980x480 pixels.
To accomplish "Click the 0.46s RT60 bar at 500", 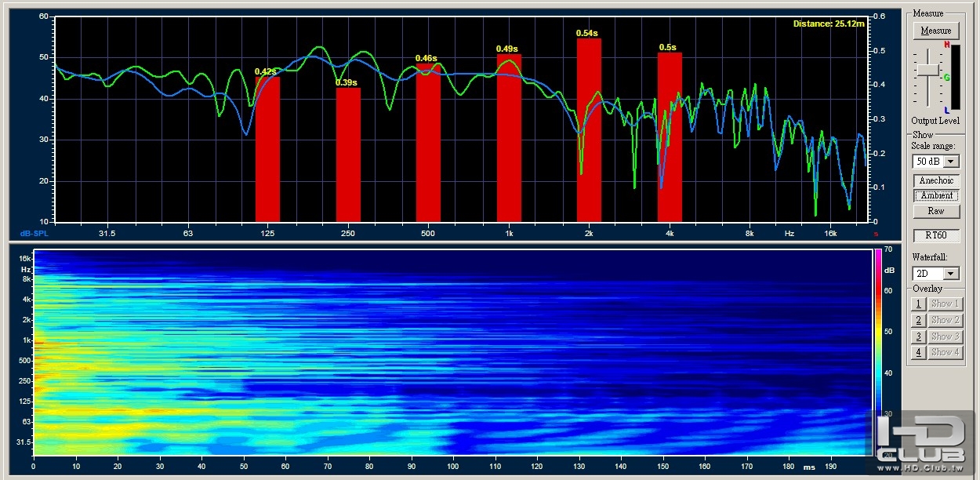I will pyautogui.click(x=428, y=143).
